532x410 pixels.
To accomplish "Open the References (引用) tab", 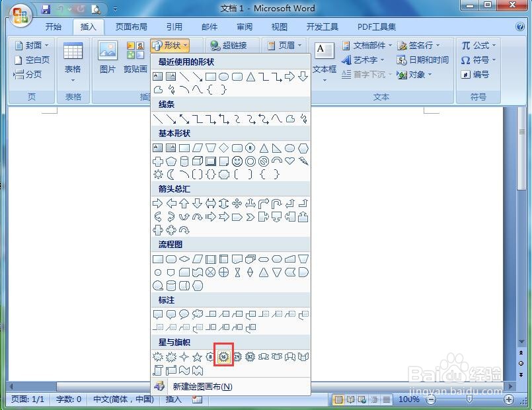I will point(174,26).
